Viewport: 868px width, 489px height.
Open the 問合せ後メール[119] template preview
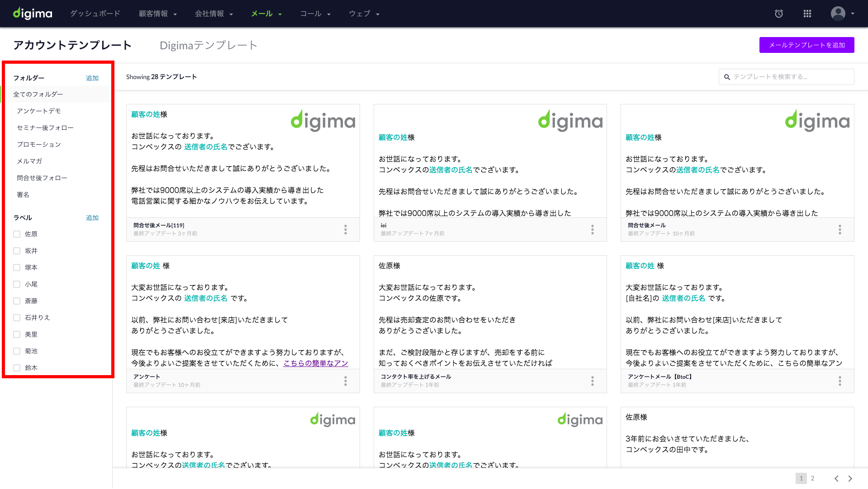pos(243,161)
